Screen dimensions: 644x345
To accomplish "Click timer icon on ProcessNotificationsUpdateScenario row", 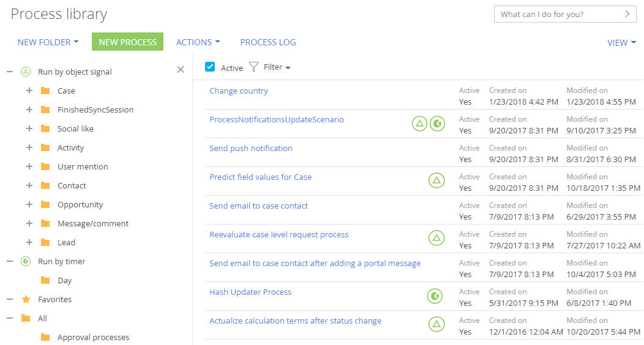I will pos(438,124).
